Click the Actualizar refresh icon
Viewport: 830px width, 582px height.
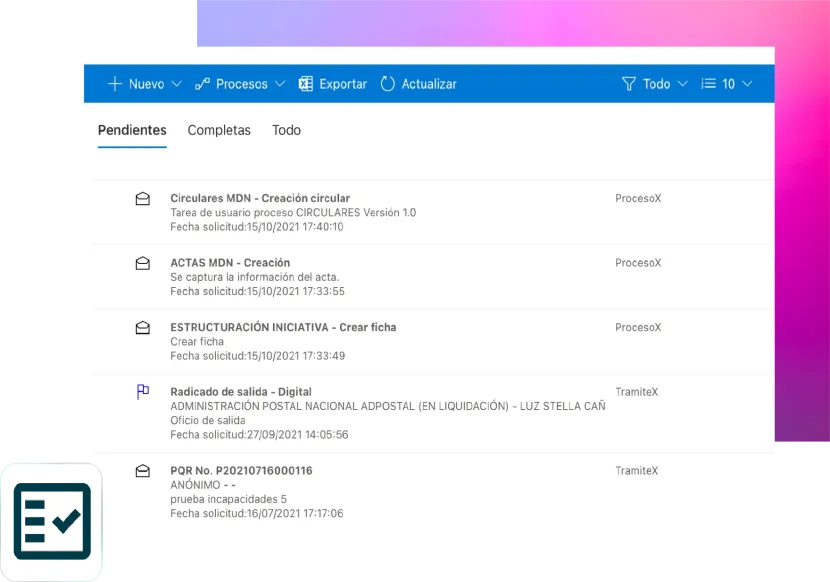(x=388, y=84)
